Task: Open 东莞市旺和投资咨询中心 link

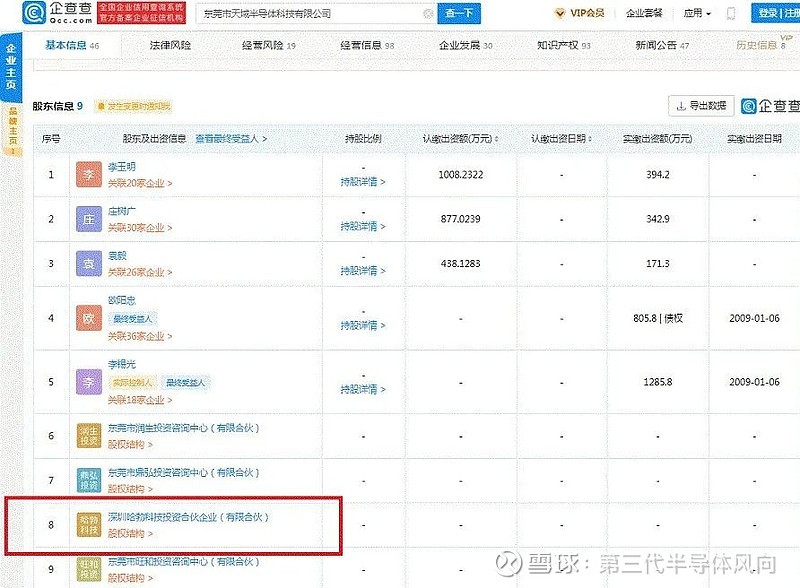Action: click(x=184, y=561)
